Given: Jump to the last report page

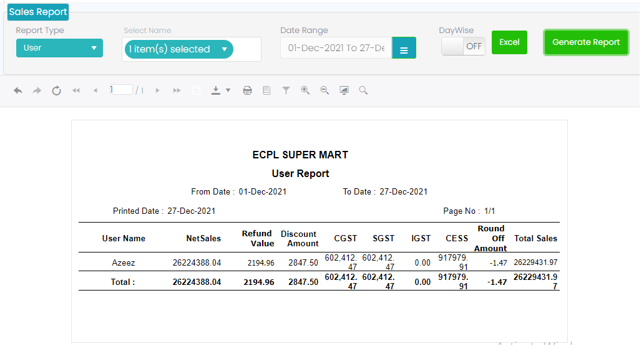Looking at the screenshot, I should tap(177, 90).
